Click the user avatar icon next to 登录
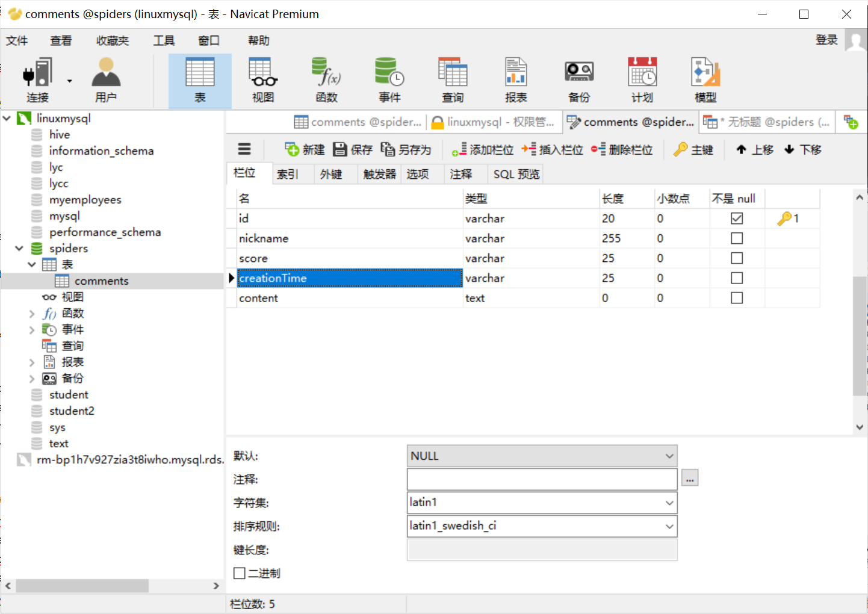Screen dimensions: 868x614 pos(856,40)
